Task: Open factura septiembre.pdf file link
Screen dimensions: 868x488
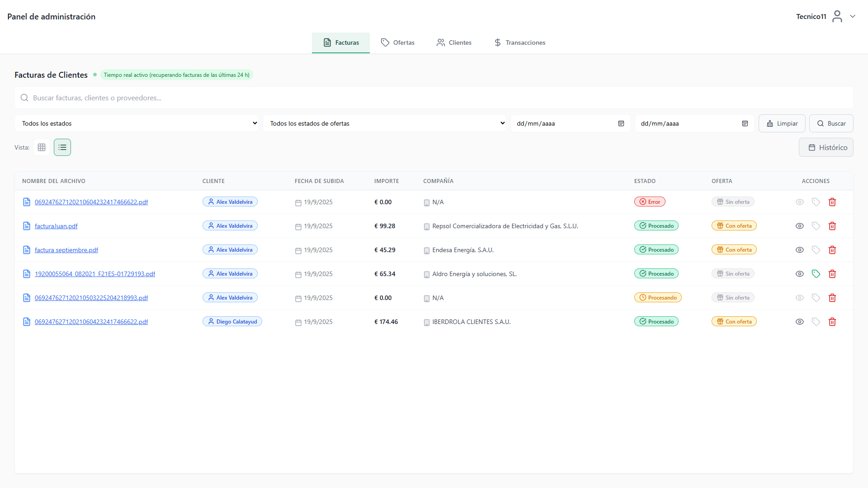Action: pos(66,250)
